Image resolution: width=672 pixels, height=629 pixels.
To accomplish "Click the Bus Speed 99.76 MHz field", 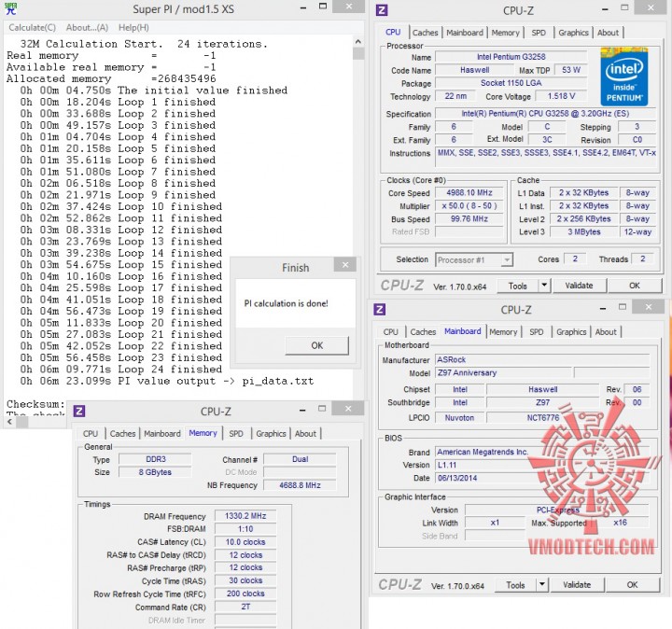I will pyautogui.click(x=469, y=218).
